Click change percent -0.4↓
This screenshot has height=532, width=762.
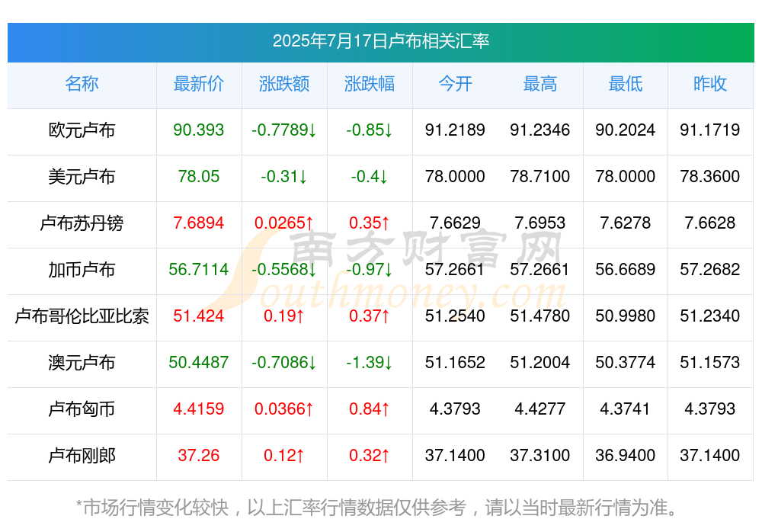370,176
